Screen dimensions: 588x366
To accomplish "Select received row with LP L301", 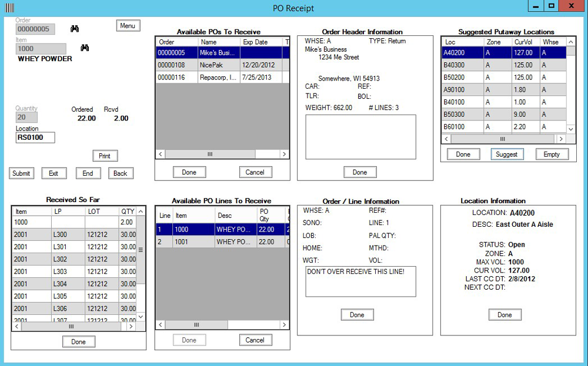I will (x=74, y=247).
